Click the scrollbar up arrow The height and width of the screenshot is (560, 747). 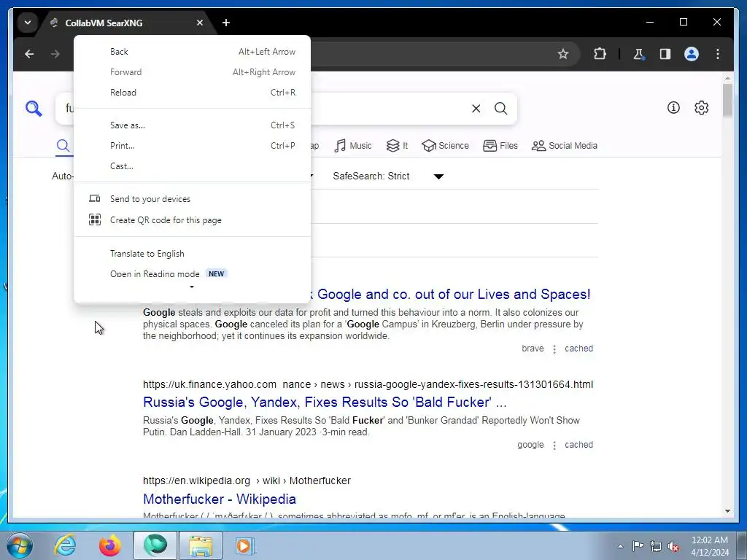[727, 77]
